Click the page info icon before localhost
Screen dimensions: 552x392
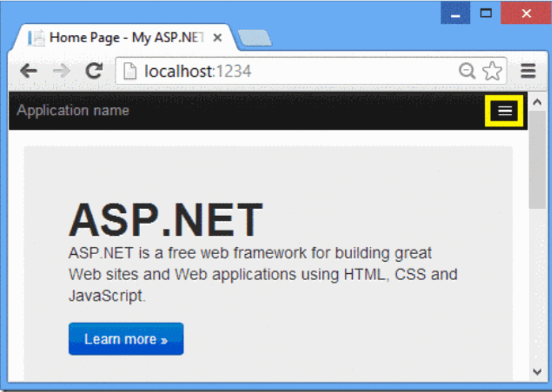pyautogui.click(x=131, y=71)
